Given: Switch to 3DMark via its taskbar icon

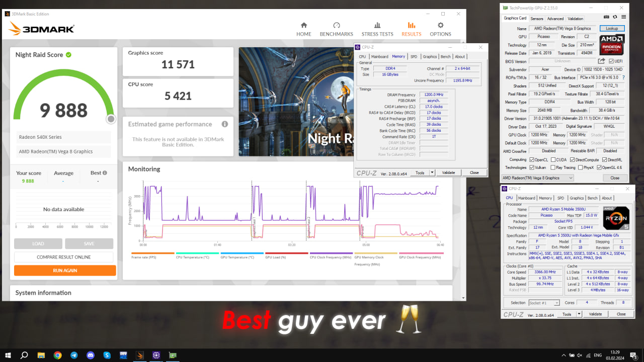Looking at the screenshot, I should [x=140, y=355].
